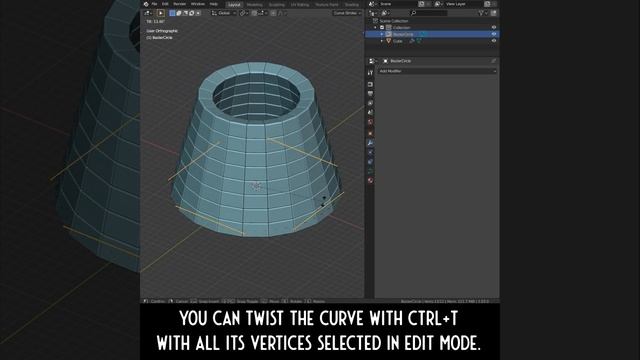Open the Render properties tab
This screenshot has width=640, height=360.
(x=370, y=84)
